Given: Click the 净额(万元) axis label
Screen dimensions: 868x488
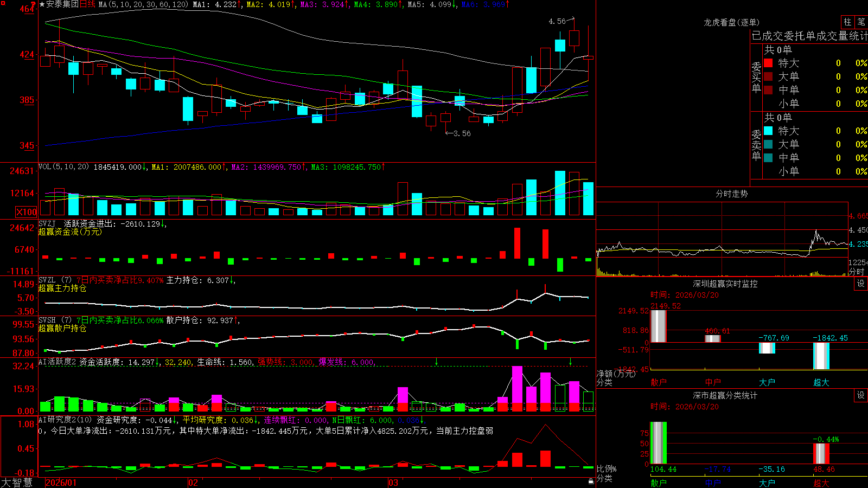Looking at the screenshot, I should 616,374.
